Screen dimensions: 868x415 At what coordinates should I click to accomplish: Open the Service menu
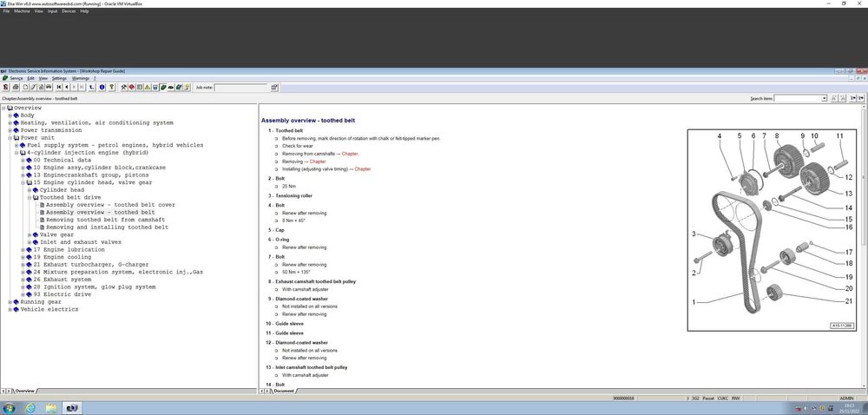click(16, 79)
